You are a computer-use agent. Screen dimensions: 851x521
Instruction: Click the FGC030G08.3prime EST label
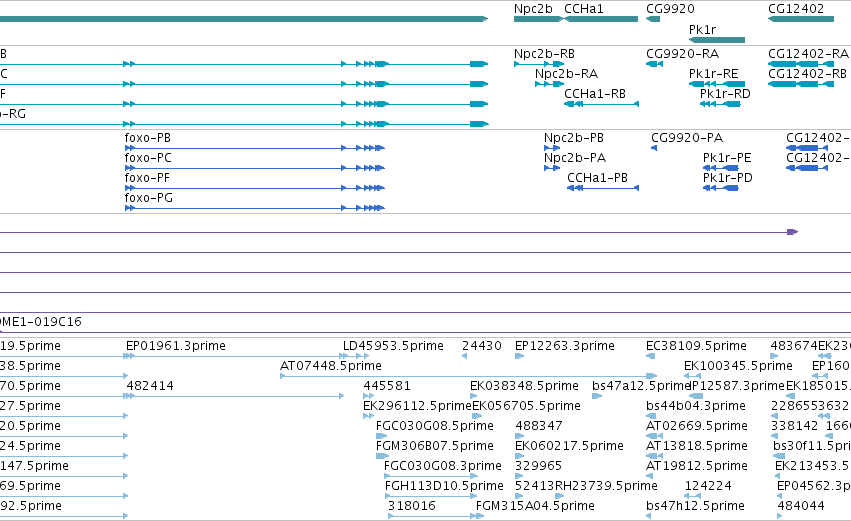[x=443, y=467]
